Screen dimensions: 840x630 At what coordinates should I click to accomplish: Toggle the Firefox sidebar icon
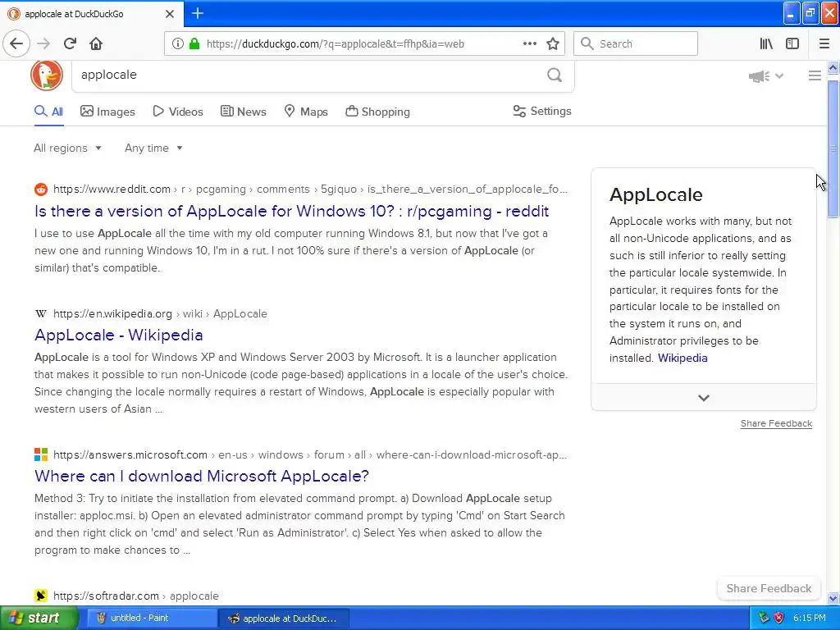coord(792,43)
